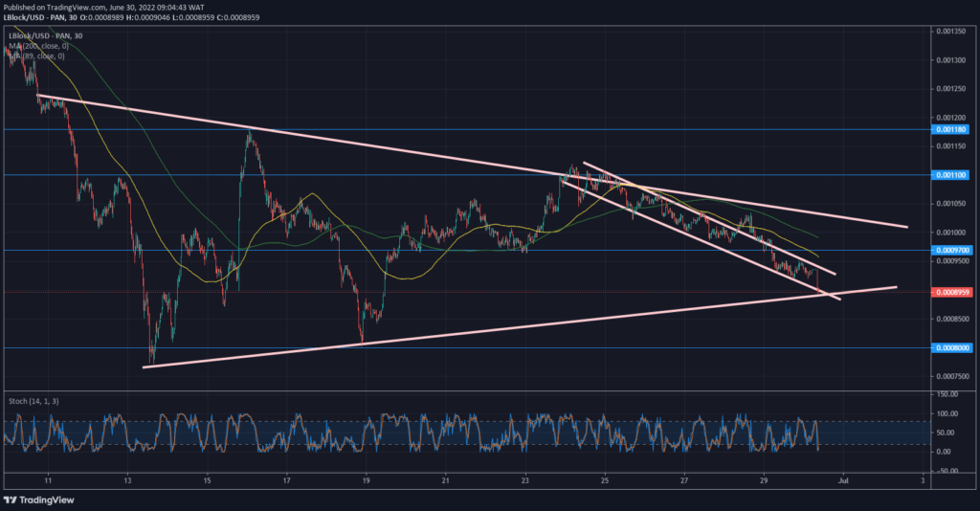Click date label 27 on time axis
Image resolution: width=980 pixels, height=511 pixels.
click(x=683, y=480)
